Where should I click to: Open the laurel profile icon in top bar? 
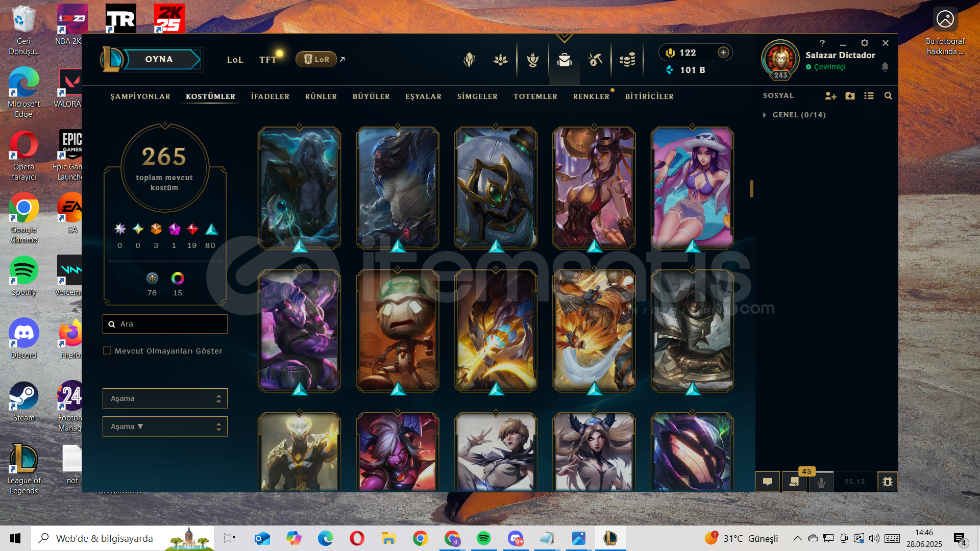(533, 60)
